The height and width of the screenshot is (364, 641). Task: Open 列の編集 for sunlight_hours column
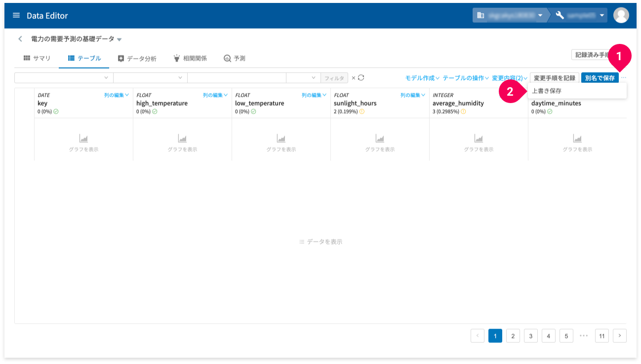(413, 95)
